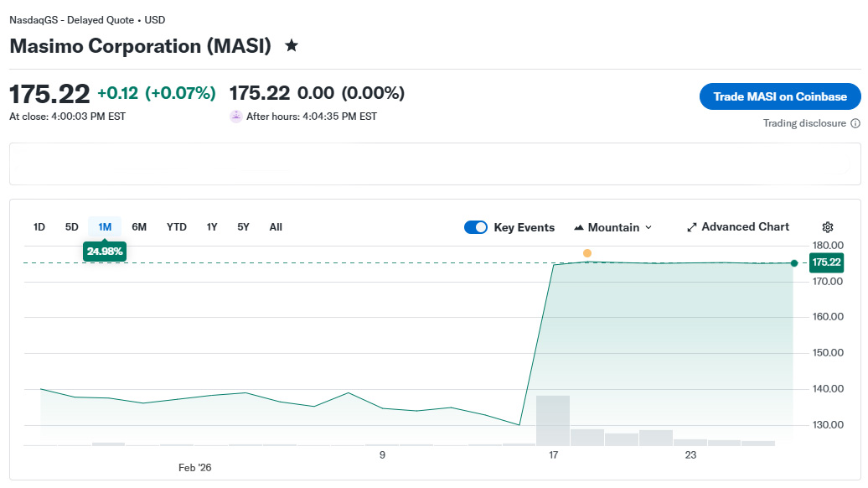The height and width of the screenshot is (488, 868).
Task: Open chart settings gear icon
Action: tap(828, 227)
